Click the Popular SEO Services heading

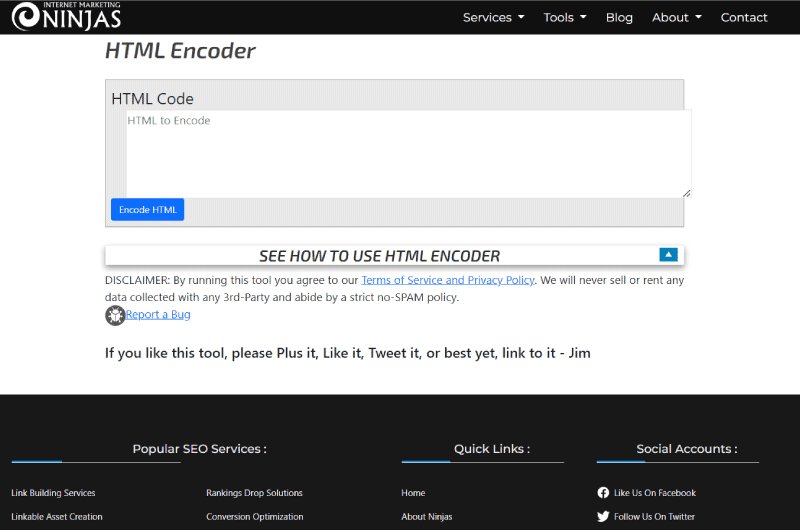coord(199,449)
